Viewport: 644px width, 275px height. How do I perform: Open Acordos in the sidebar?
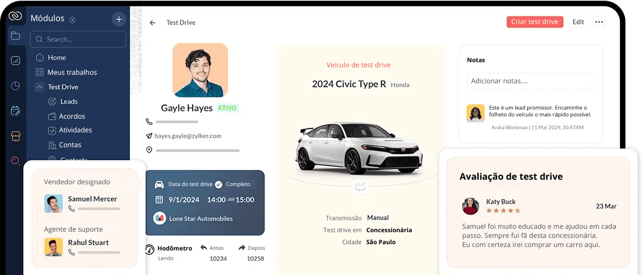pyautogui.click(x=72, y=116)
